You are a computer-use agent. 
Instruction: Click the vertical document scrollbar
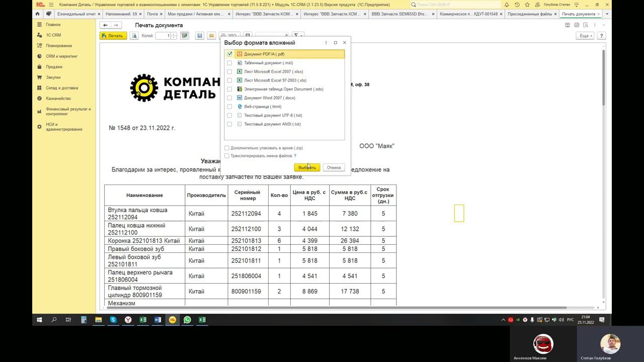coord(604,78)
